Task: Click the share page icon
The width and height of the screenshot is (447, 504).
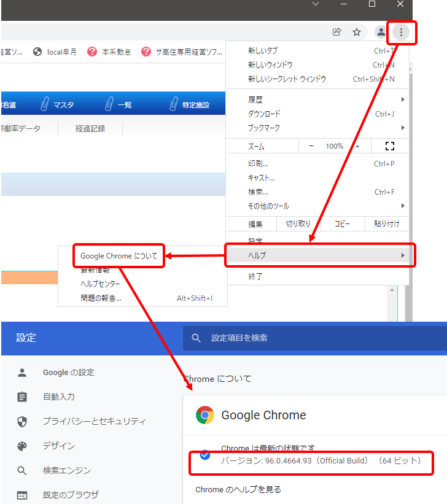Action: pos(336,33)
